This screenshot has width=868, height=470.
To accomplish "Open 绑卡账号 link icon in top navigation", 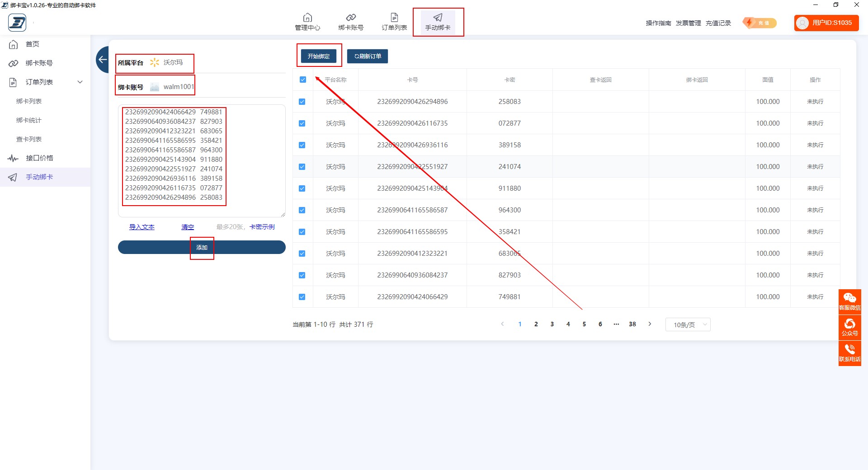I will click(351, 18).
